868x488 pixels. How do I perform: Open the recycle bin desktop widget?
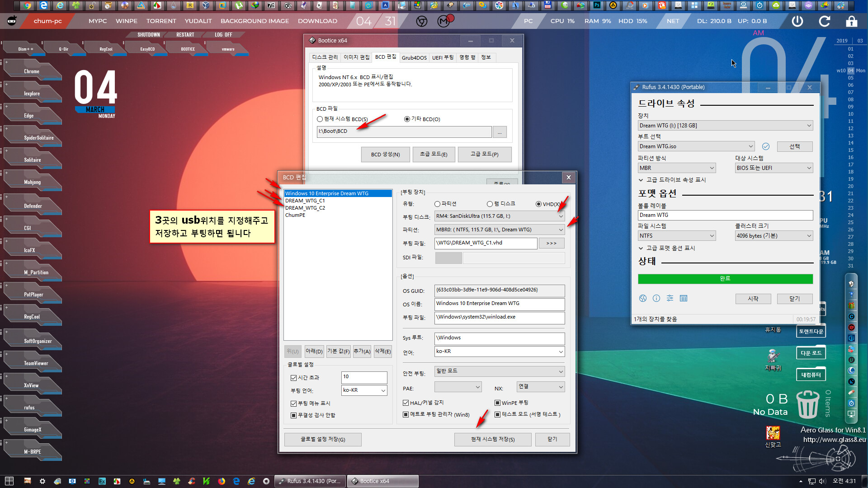[807, 404]
